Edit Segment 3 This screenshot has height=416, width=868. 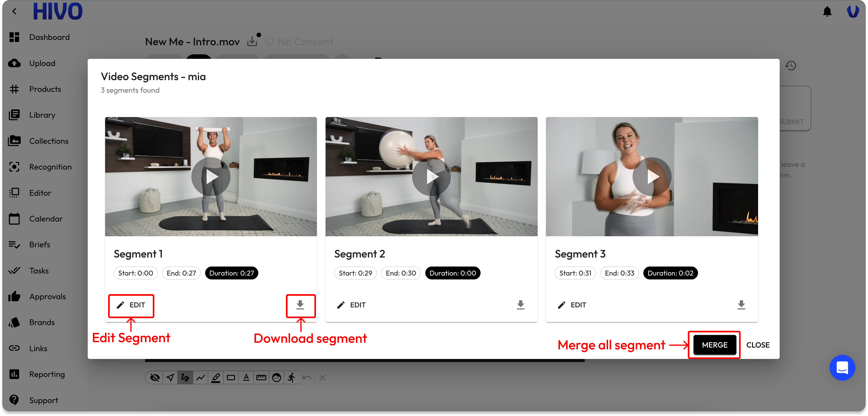[572, 305]
